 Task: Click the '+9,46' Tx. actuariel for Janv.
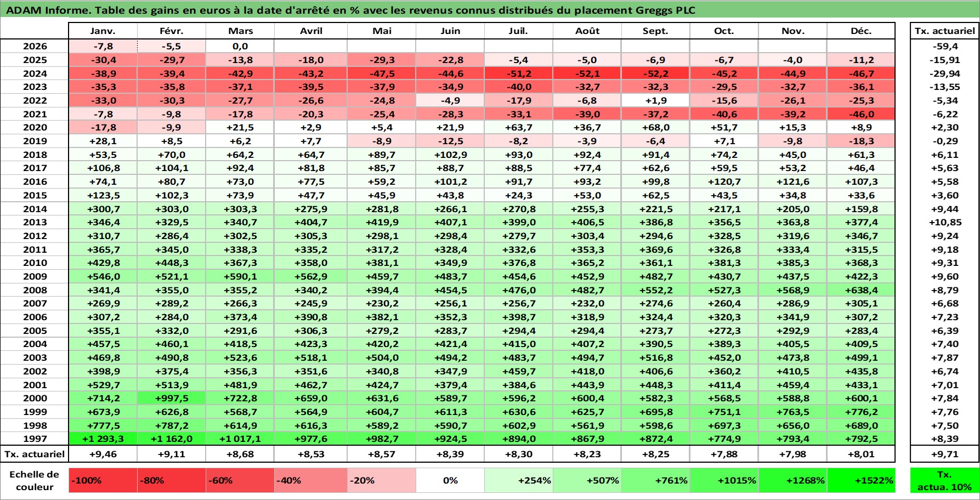pos(103,454)
